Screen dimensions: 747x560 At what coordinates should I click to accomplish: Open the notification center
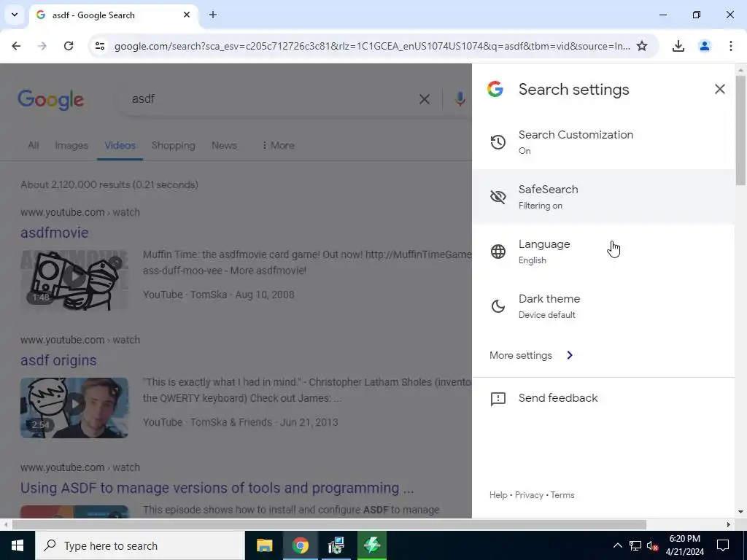723,545
